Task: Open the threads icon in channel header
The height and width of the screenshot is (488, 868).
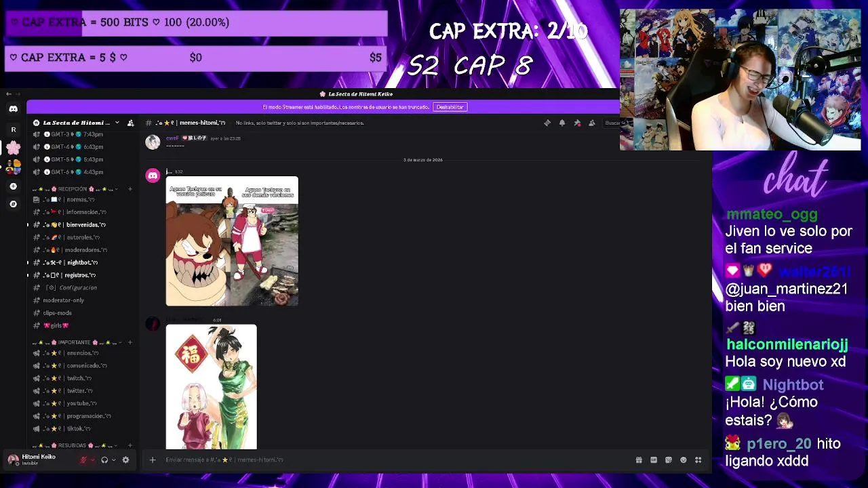Action: [547, 123]
